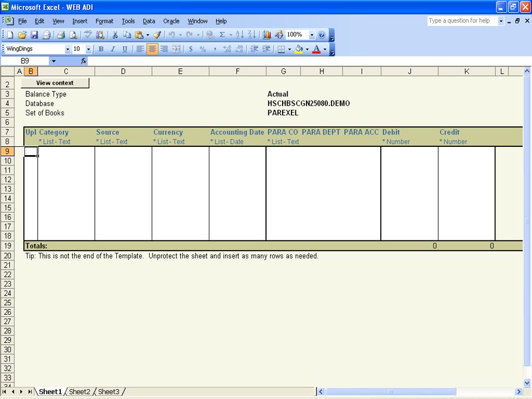Expand the font color dropdown arrow

[x=325, y=49]
